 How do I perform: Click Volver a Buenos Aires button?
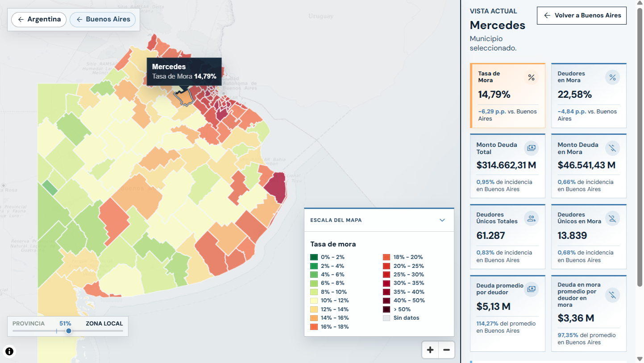(x=582, y=15)
